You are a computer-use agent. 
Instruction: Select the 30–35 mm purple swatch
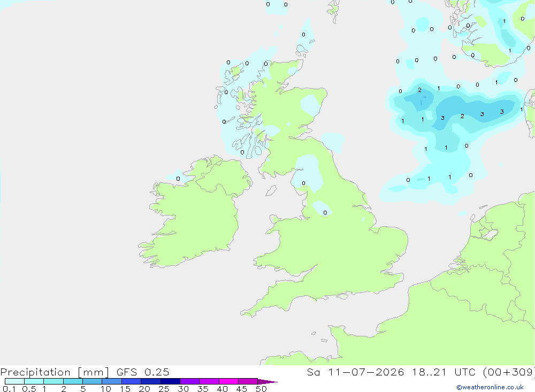pyautogui.click(x=190, y=381)
